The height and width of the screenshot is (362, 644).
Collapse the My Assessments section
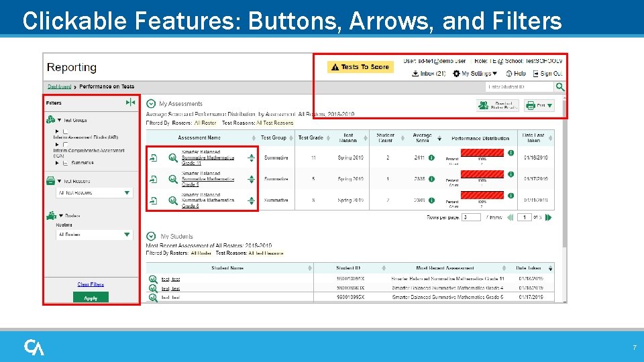(x=151, y=103)
